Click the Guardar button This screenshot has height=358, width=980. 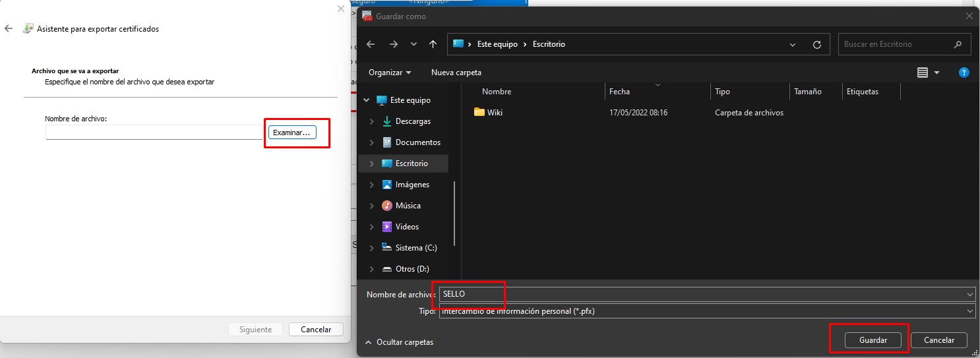tap(873, 340)
